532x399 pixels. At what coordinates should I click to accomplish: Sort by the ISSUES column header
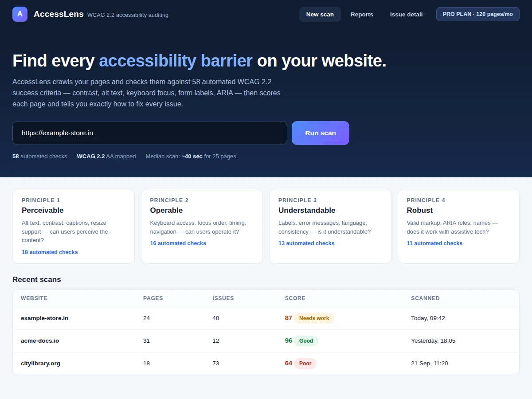coord(223,298)
